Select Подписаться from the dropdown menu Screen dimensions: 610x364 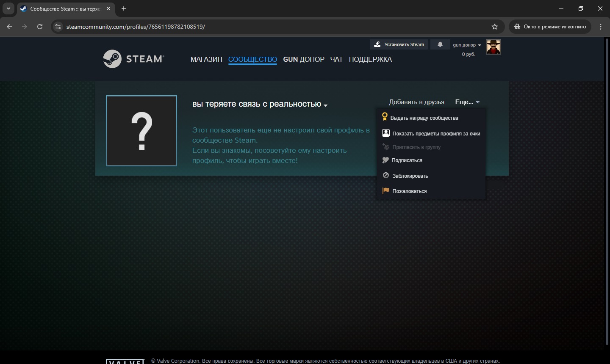[407, 160]
